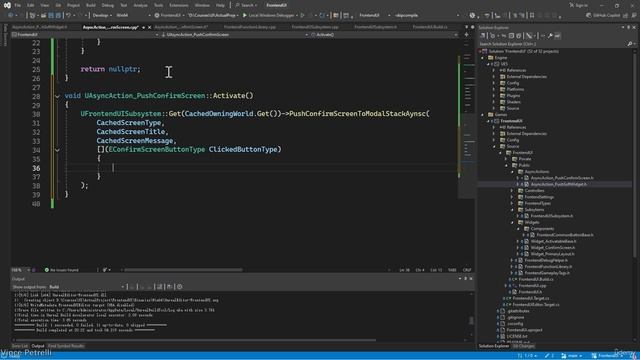640x360 pixels.
Task: Click Sign in link
Action: click(x=578, y=5)
